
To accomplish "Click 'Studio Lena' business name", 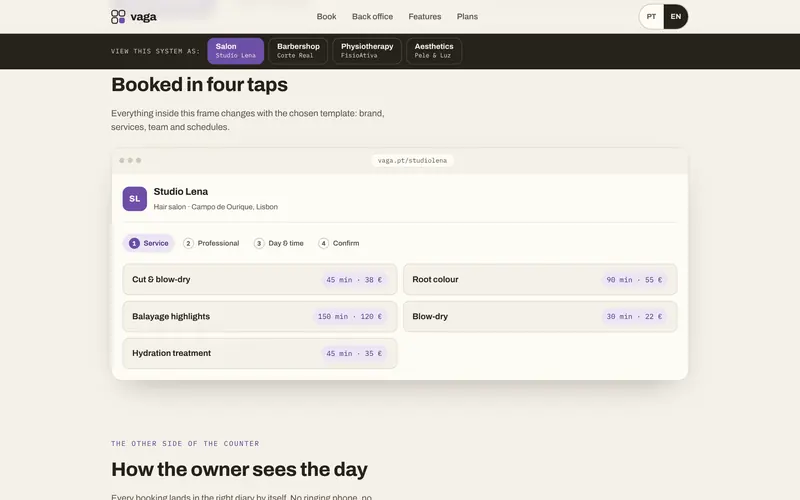I will (181, 192).
